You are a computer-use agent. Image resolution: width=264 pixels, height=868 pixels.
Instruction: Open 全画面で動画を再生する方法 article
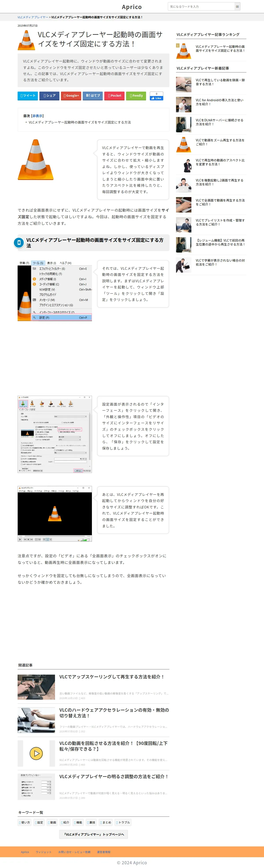point(220,202)
